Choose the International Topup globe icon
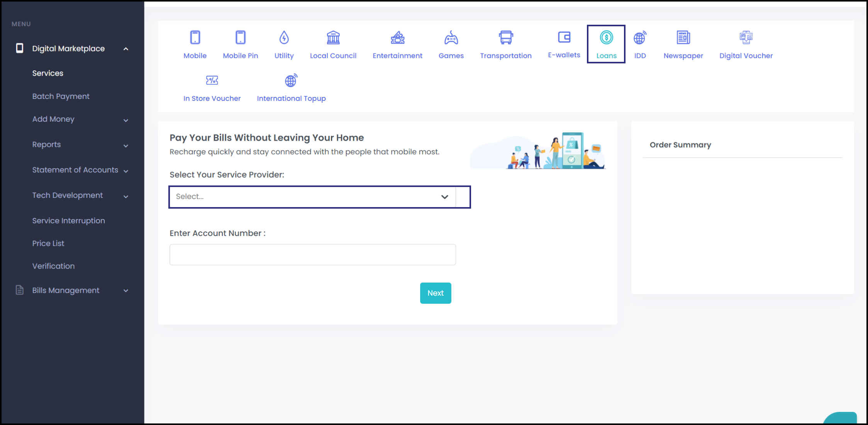The height and width of the screenshot is (425, 868). tap(291, 80)
